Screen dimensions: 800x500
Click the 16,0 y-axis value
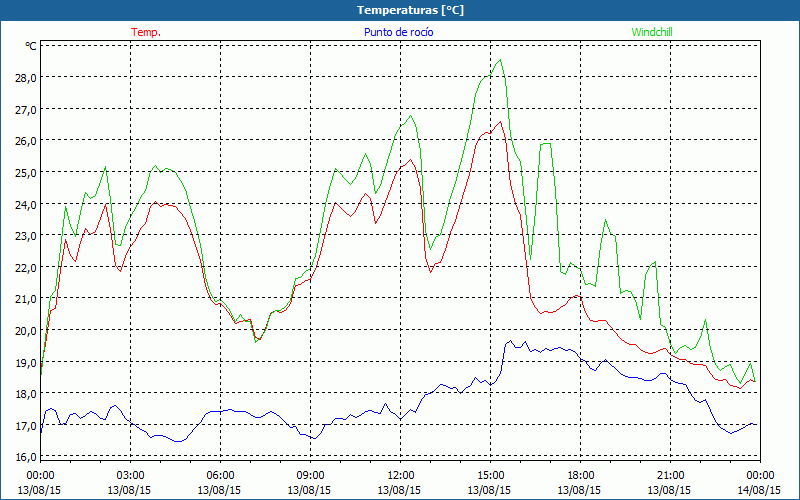(x=27, y=457)
